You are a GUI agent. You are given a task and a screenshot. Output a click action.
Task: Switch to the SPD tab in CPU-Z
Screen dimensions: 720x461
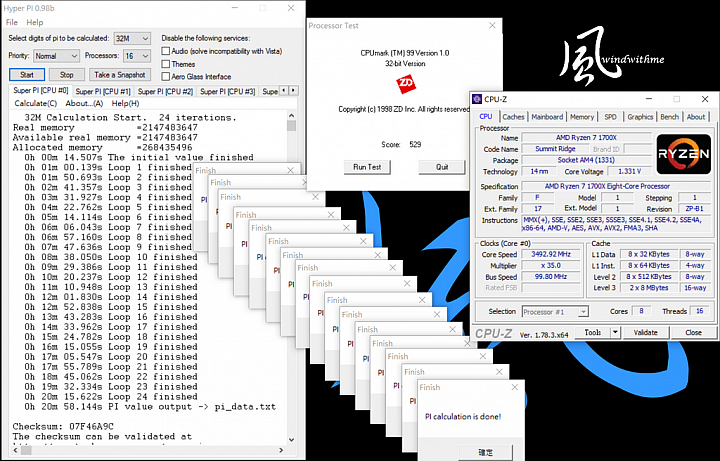(610, 117)
